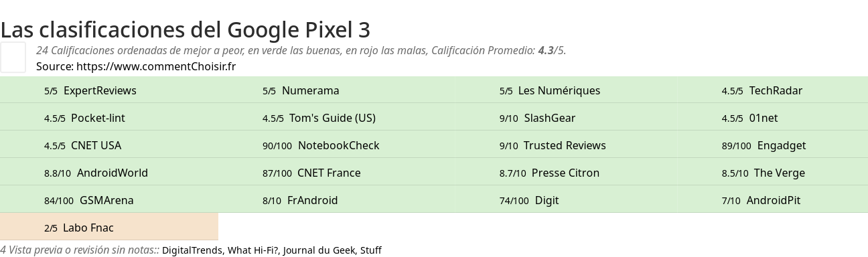The width and height of the screenshot is (868, 257).
Task: Open the ExpertReviews 5/5 rating
Action: coord(109,90)
